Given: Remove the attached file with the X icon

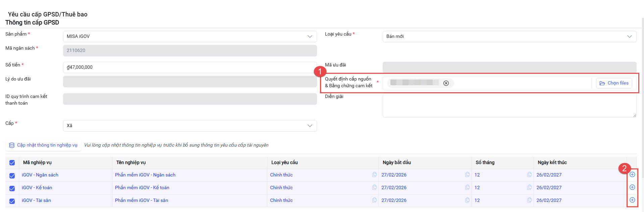Looking at the screenshot, I should point(446,83).
